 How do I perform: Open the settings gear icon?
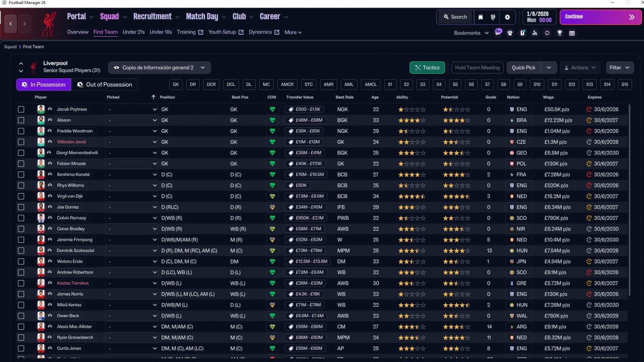click(x=507, y=17)
